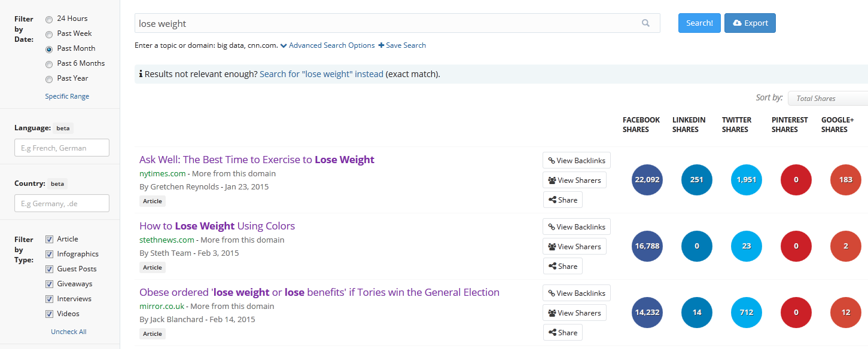Viewport: 868px width, 349px height.
Task: Open View Backlinks for the nytimes.com article
Action: [x=576, y=160]
